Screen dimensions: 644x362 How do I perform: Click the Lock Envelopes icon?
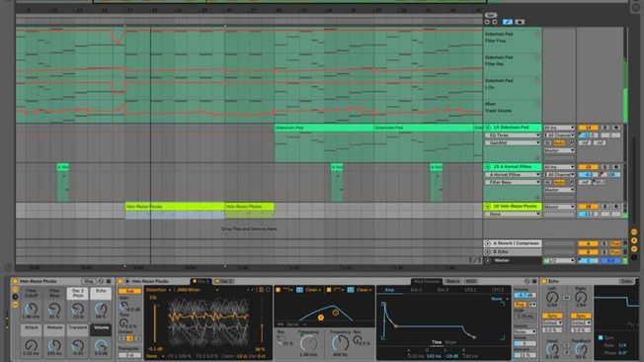click(520, 22)
